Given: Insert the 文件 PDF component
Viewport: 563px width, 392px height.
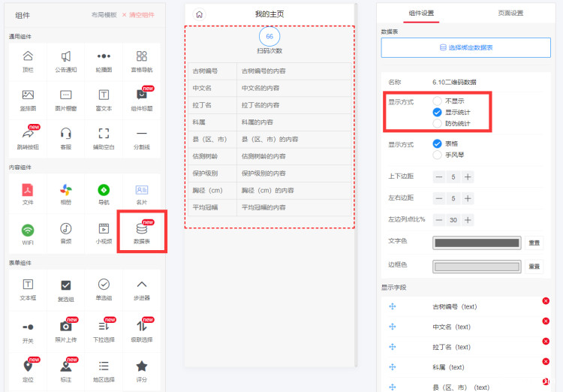Looking at the screenshot, I should (x=28, y=193).
